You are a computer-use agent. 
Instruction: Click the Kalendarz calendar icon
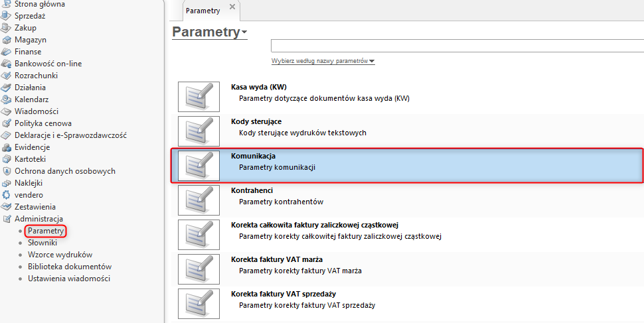[x=7, y=99]
